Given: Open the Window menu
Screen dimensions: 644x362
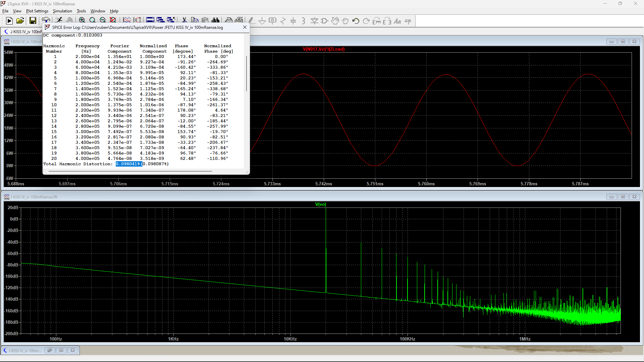Looking at the screenshot, I should pos(98,11).
